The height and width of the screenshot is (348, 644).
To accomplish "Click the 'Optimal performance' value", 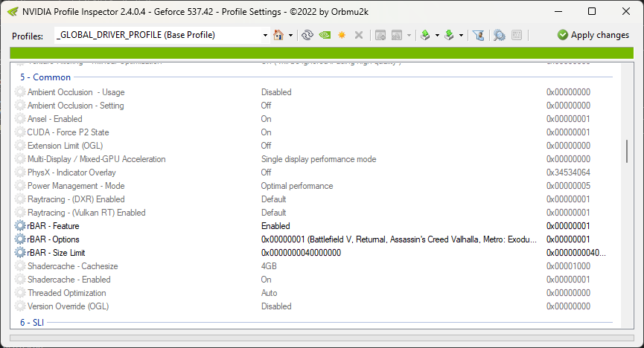I will [x=297, y=185].
